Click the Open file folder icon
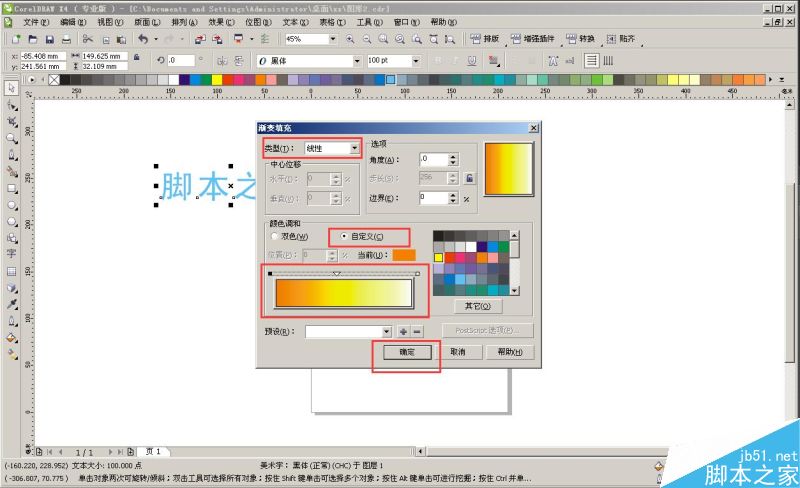Image resolution: width=800 pixels, height=488 pixels. pyautogui.click(x=33, y=39)
